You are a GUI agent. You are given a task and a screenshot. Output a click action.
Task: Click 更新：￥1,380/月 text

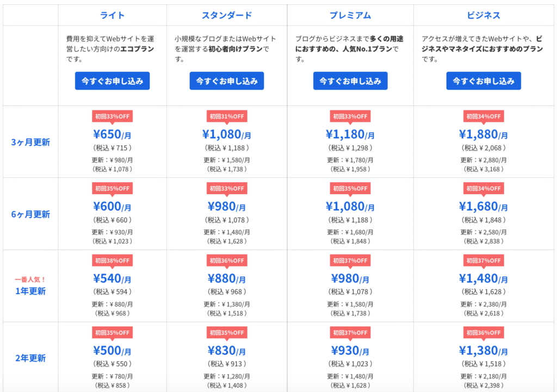click(x=227, y=304)
